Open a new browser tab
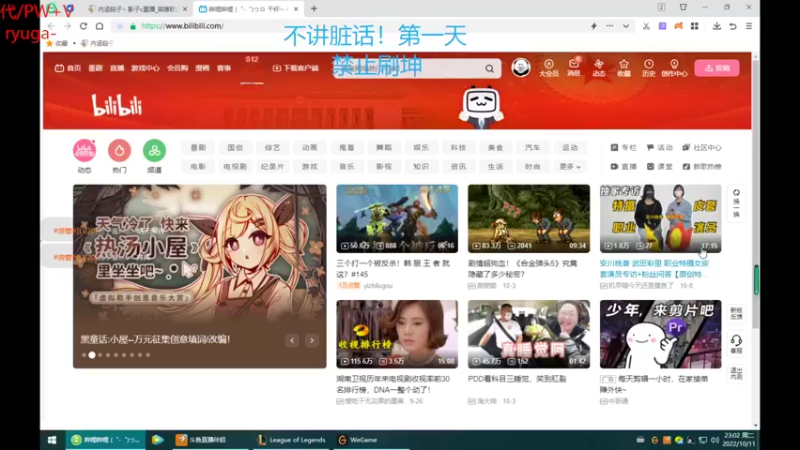This screenshot has height=450, width=800. point(314,9)
